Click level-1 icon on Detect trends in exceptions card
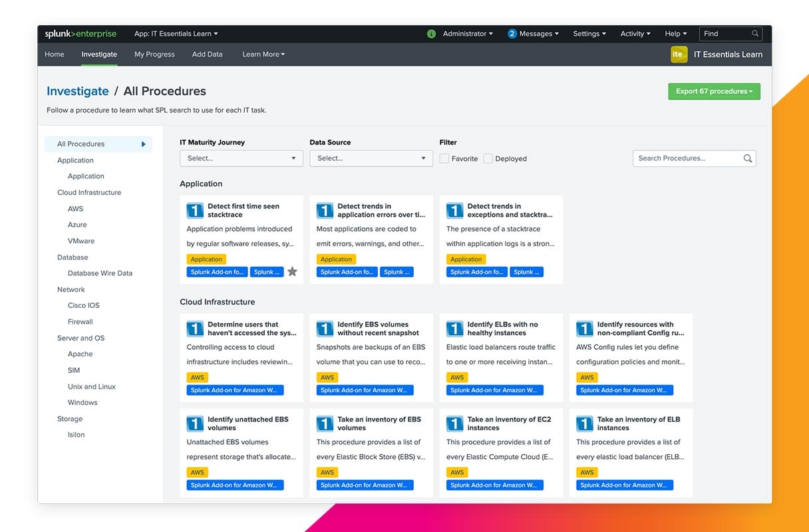This screenshot has width=809, height=532. pyautogui.click(x=454, y=211)
